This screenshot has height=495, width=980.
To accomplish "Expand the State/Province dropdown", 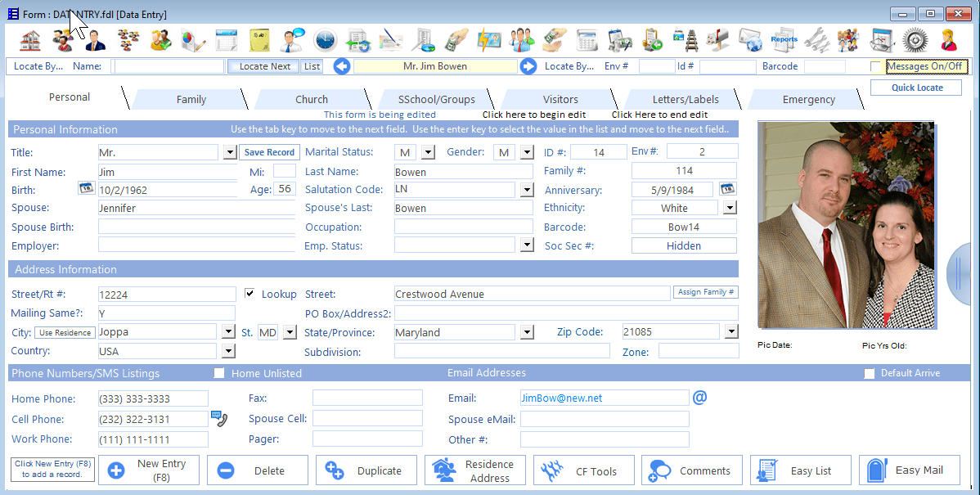I will pyautogui.click(x=527, y=332).
